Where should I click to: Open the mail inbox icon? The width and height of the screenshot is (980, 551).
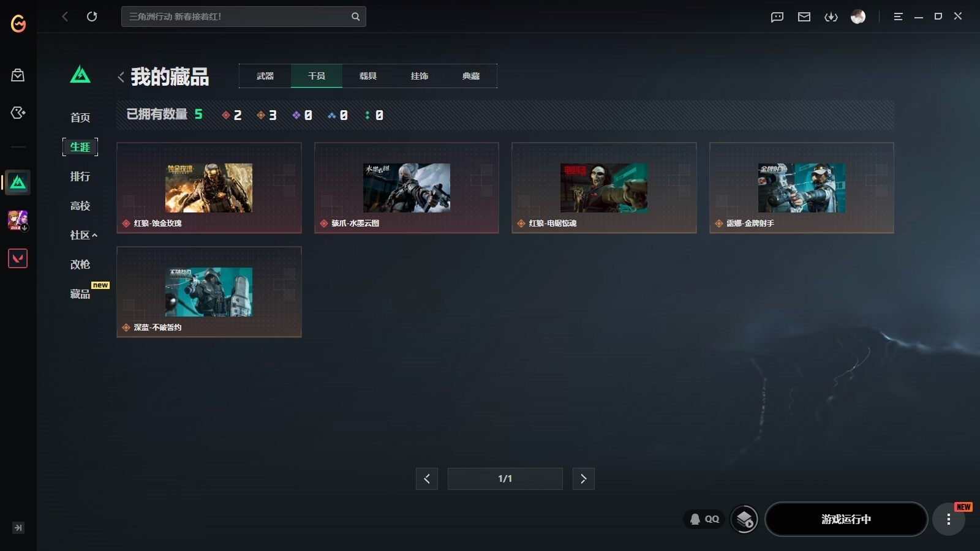tap(804, 17)
